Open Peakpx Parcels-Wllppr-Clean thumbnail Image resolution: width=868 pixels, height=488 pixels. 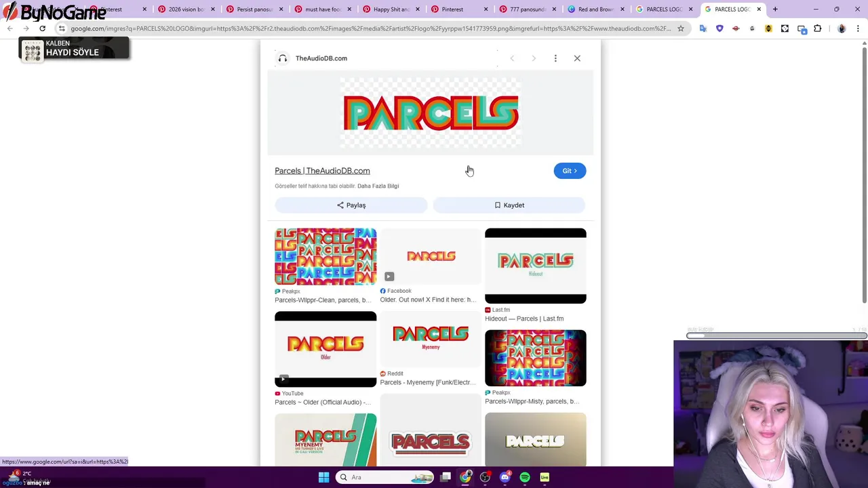(325, 257)
